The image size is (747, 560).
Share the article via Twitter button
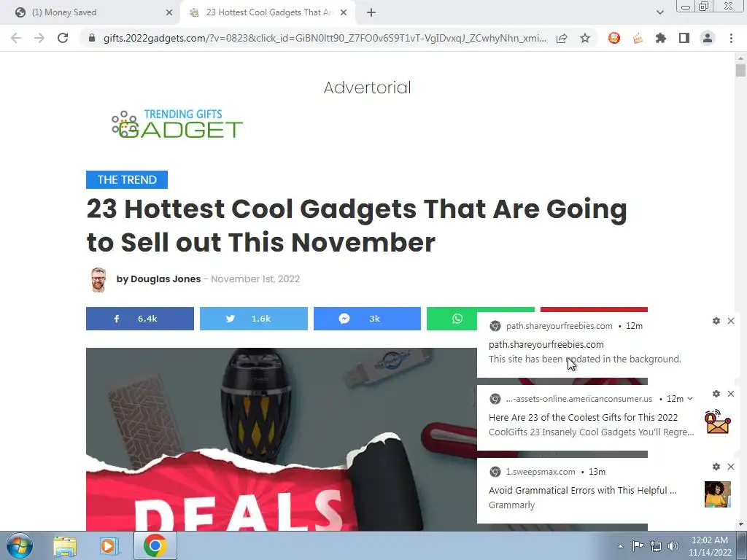click(253, 319)
